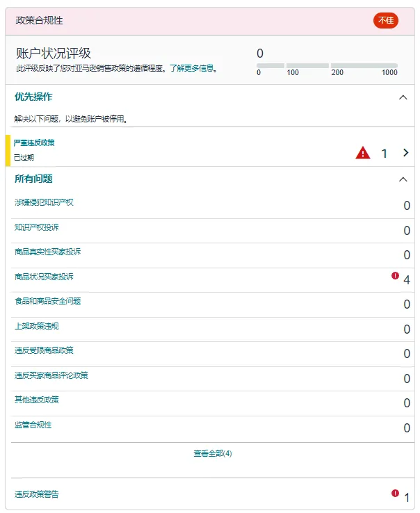Open 违反政策警告 row
The width and height of the screenshot is (420, 513).
pos(37,494)
